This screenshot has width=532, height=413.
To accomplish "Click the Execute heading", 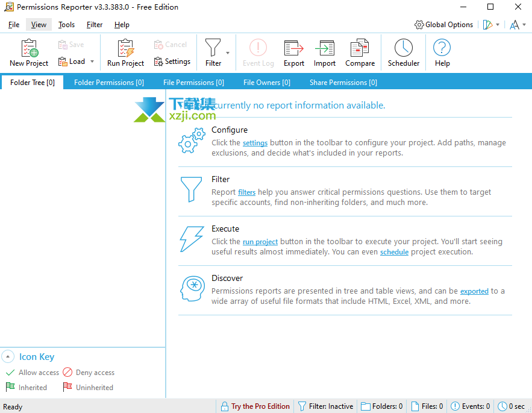I will tap(225, 229).
